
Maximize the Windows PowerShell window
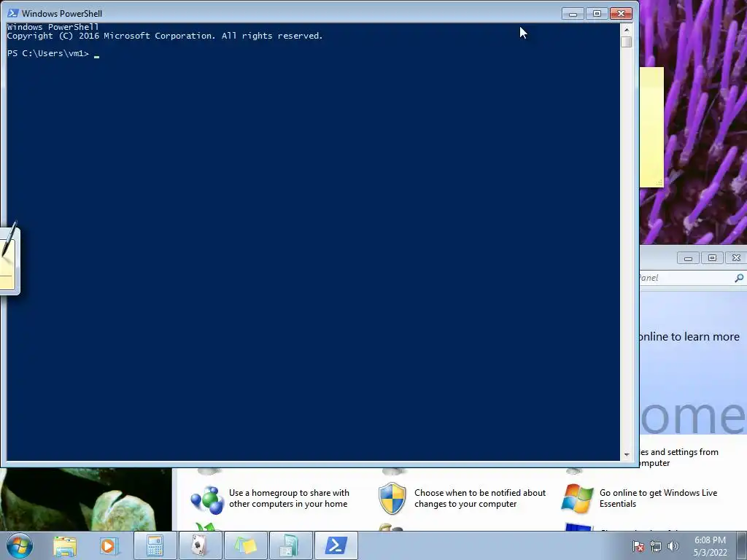click(597, 14)
